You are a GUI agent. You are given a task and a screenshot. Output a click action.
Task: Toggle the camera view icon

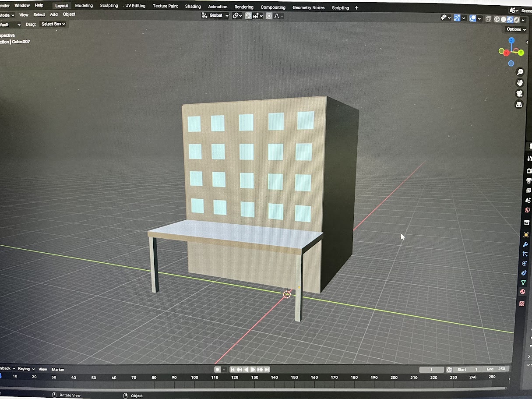tap(519, 94)
